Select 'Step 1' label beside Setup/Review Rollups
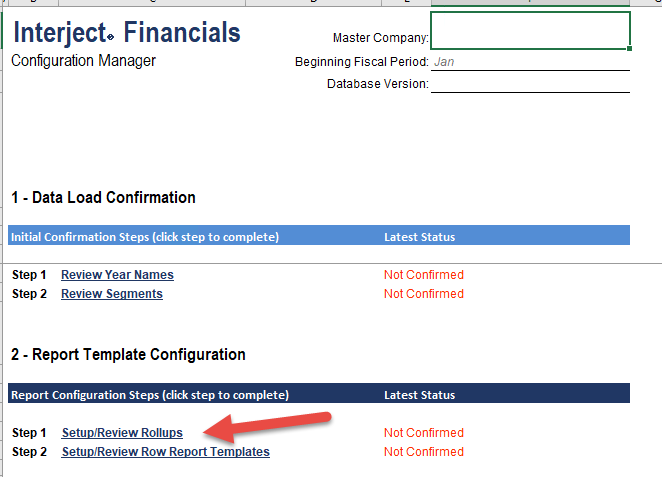Image resolution: width=662 pixels, height=477 pixels. point(29,433)
